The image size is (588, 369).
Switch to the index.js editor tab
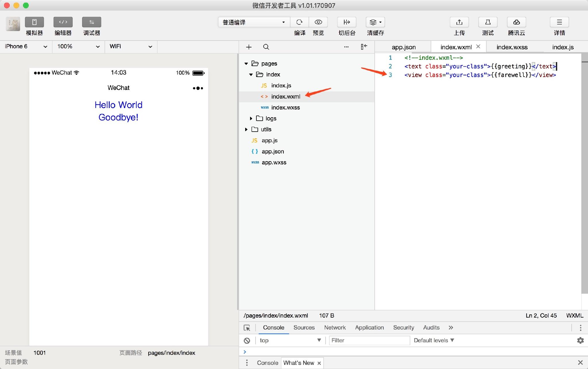coord(563,47)
